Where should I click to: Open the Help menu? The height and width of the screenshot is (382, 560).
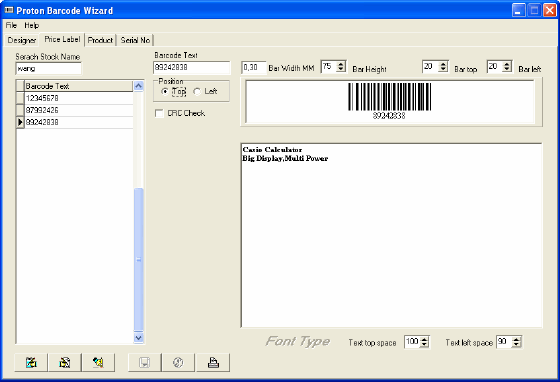(x=31, y=25)
